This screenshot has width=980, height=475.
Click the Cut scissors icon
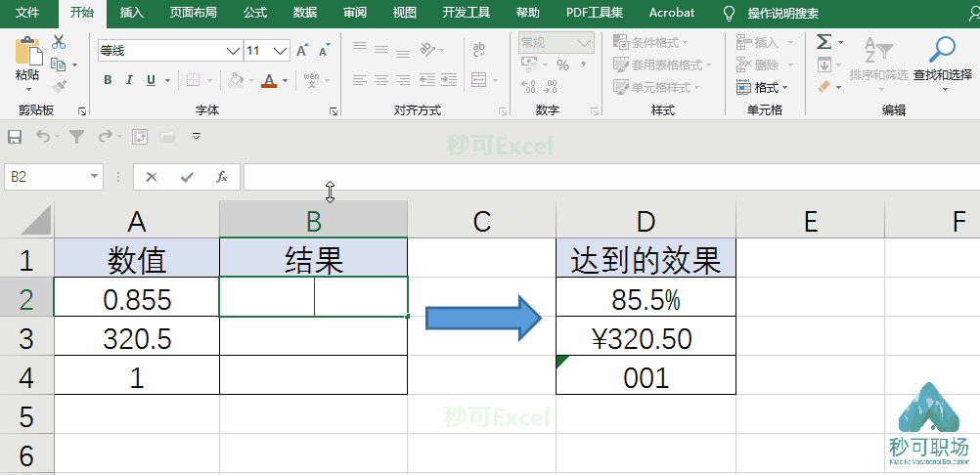tap(59, 42)
